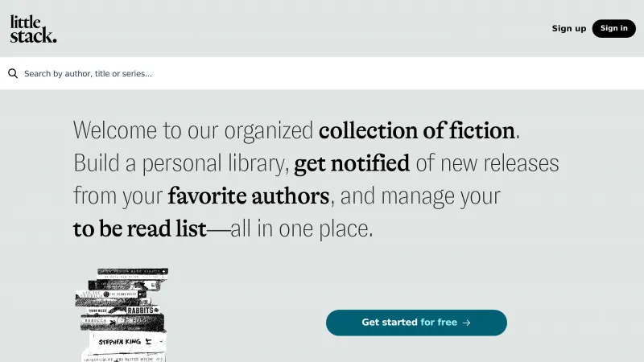Click the bold 'get notified' text

click(352, 164)
